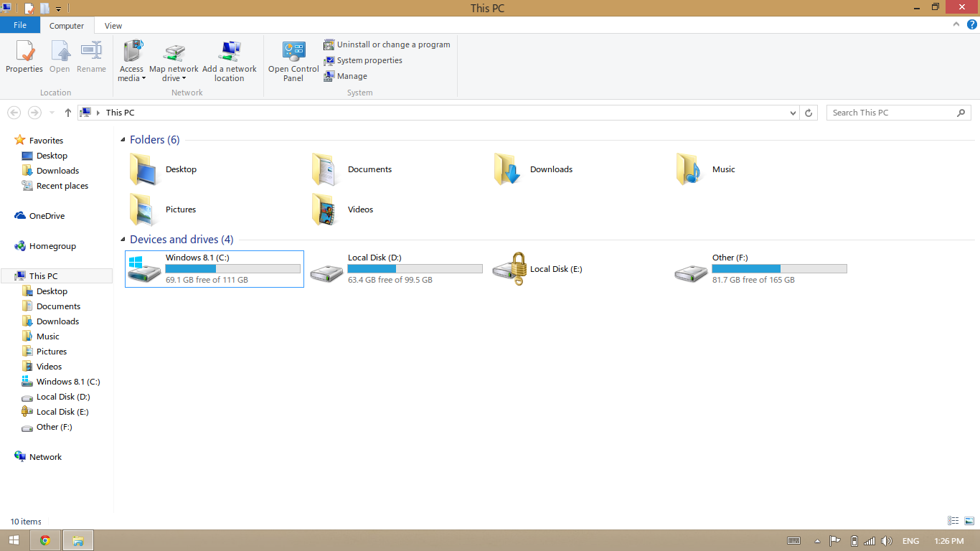
Task: Click the D: drive capacity bar
Action: coord(415,268)
